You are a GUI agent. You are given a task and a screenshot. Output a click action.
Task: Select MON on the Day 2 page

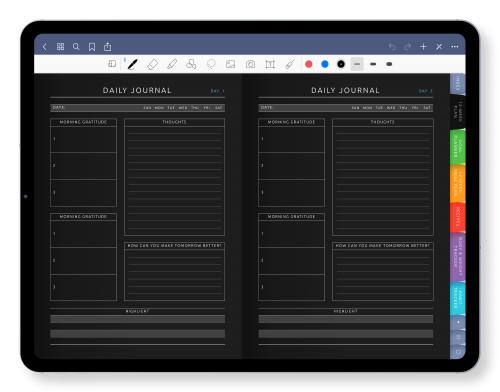tap(367, 108)
